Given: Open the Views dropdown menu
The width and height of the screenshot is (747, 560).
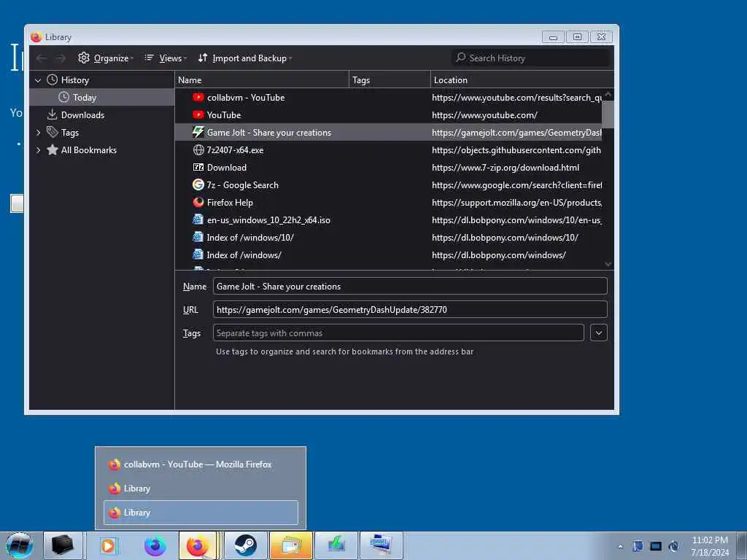Looking at the screenshot, I should click(166, 58).
